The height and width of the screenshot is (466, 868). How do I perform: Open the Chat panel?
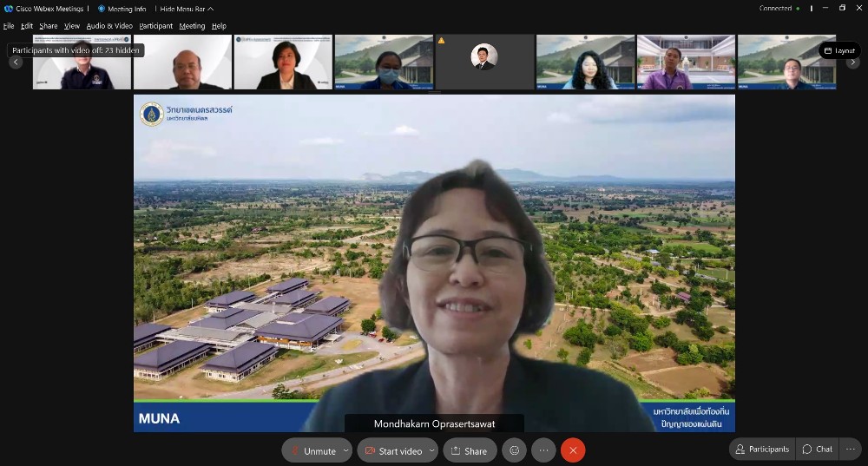(817, 449)
